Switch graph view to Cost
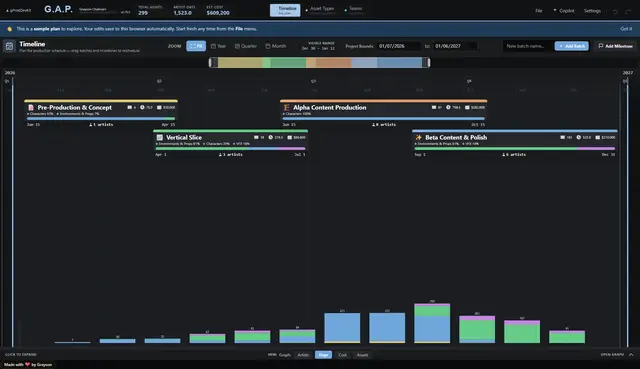Screen dimensions: 640x369 342,355
